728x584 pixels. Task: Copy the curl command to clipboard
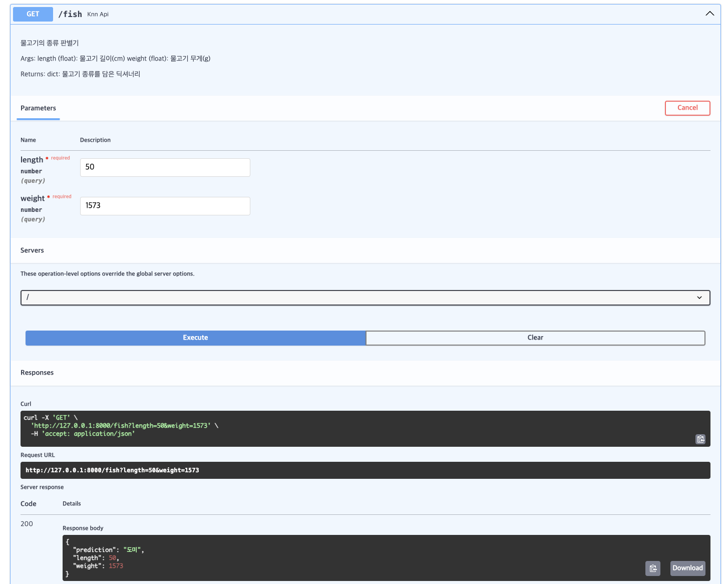(700, 439)
